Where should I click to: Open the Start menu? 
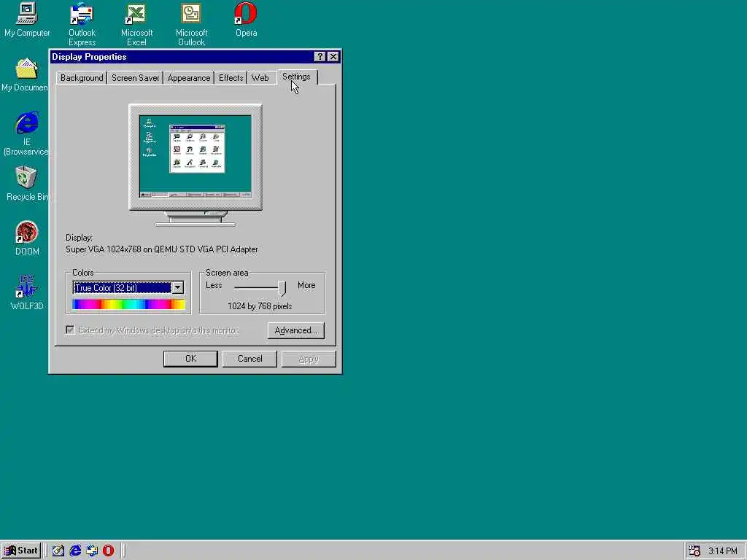click(x=21, y=551)
